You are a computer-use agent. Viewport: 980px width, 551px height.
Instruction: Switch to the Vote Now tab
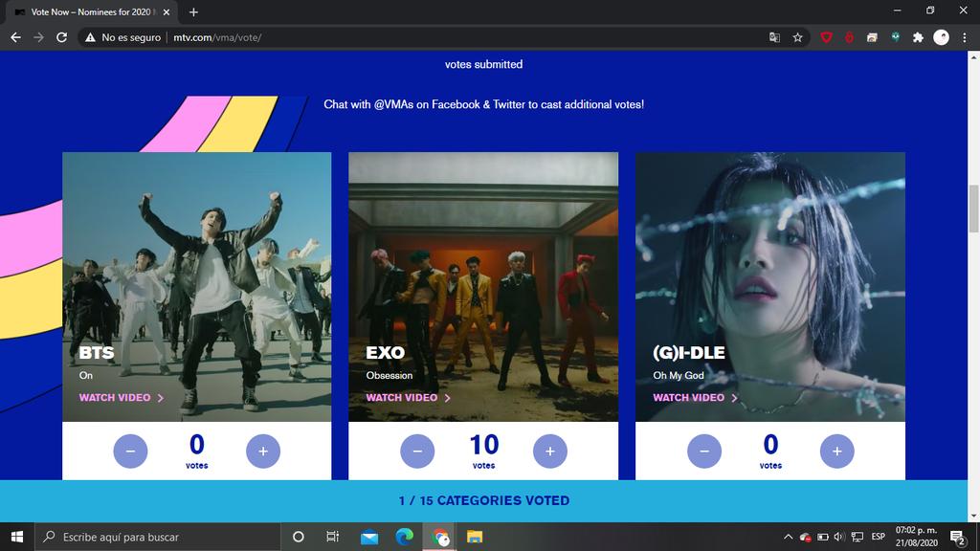91,11
